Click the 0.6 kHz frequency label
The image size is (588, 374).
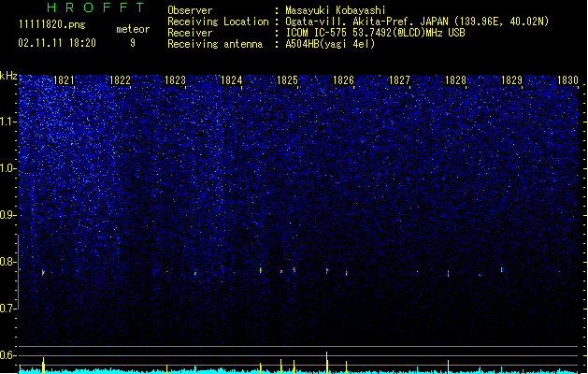coord(7,355)
